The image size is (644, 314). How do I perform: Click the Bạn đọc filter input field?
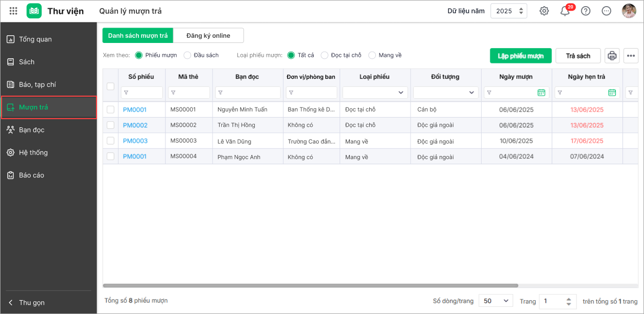pos(248,93)
